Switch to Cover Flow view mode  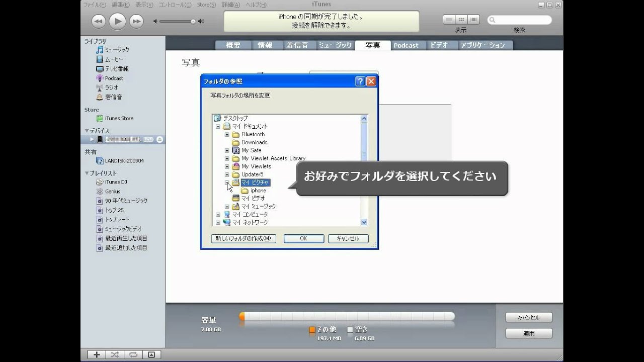tap(473, 20)
